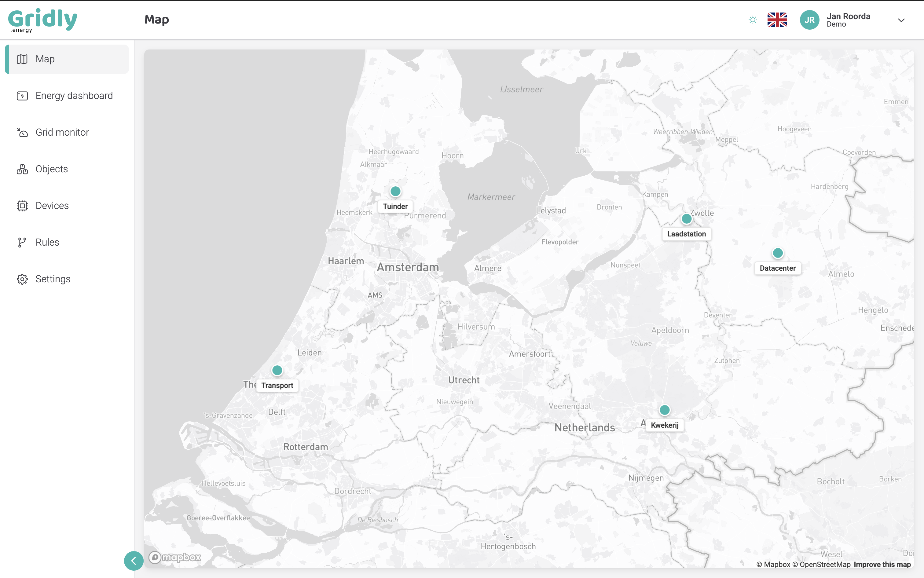Open the user menu via the JR avatar
924x578 pixels.
coord(810,20)
